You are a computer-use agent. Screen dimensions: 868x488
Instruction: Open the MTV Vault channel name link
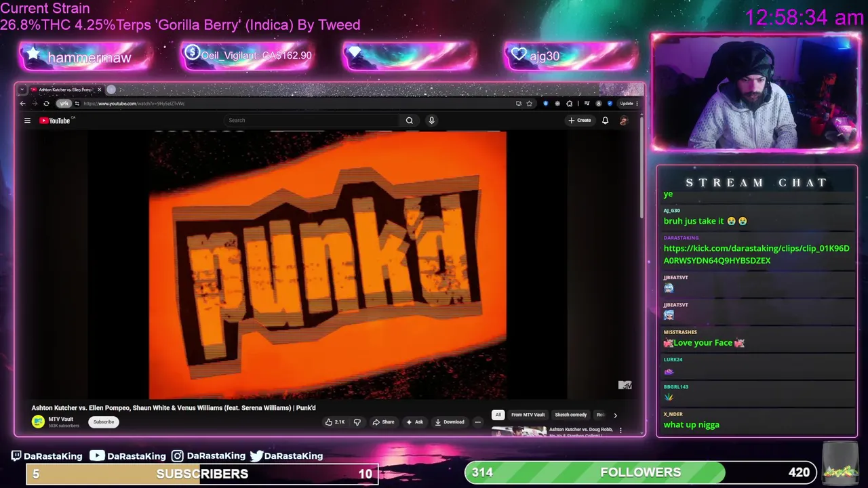coord(60,419)
